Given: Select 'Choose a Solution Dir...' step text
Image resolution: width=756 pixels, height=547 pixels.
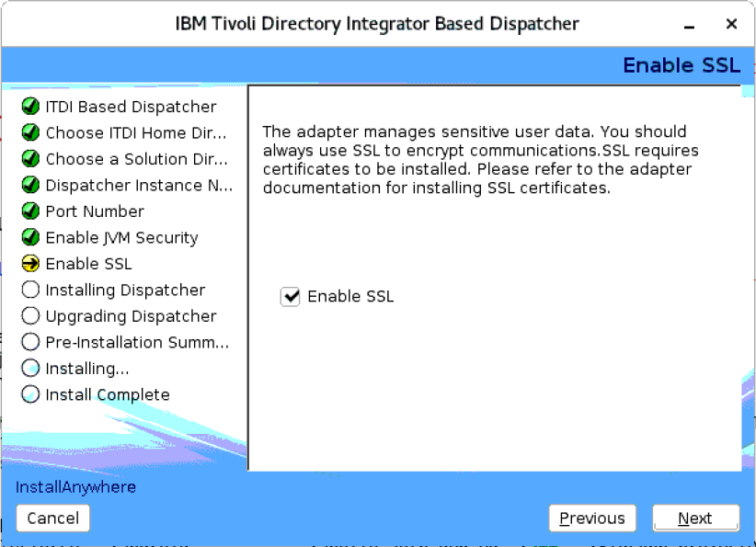Looking at the screenshot, I should click(136, 158).
